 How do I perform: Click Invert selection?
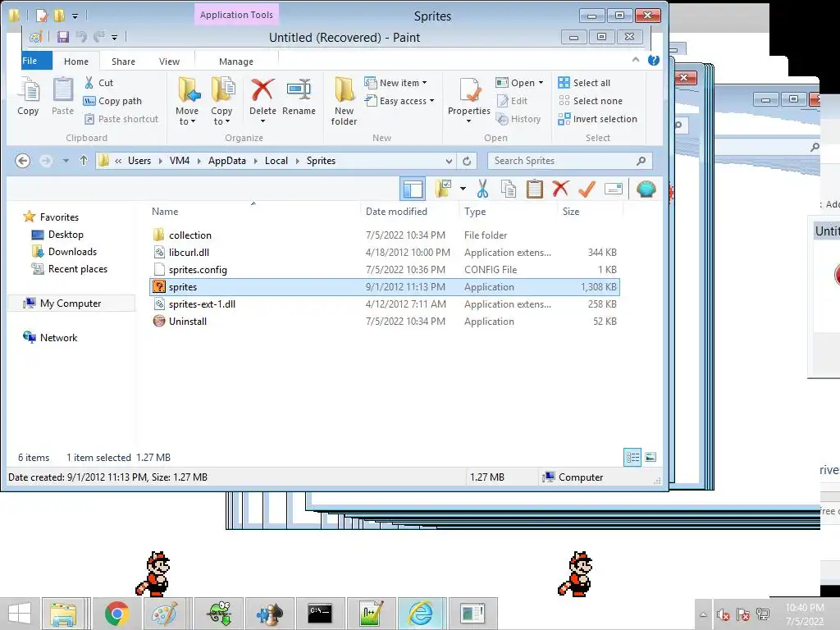tap(598, 119)
